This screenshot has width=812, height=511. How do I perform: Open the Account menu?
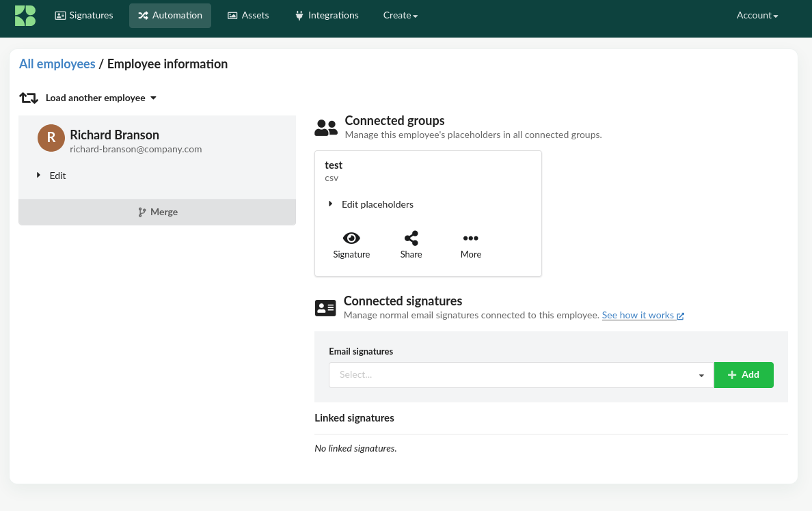point(757,16)
